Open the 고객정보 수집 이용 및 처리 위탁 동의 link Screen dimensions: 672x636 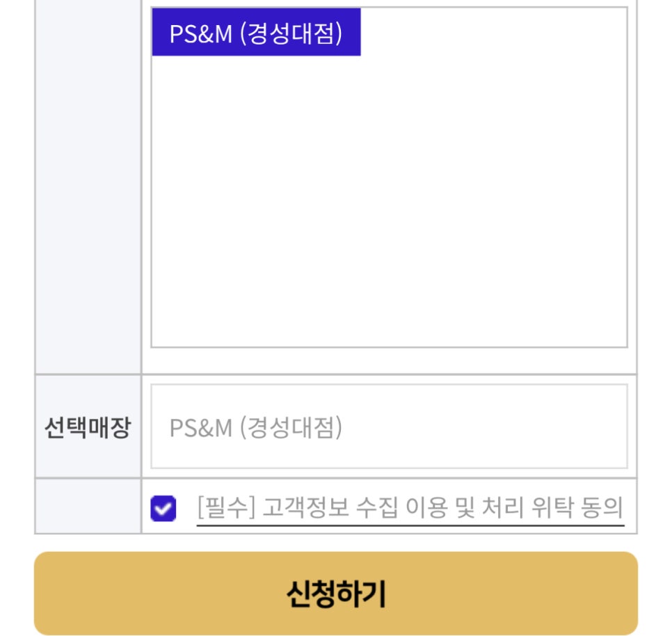(409, 508)
